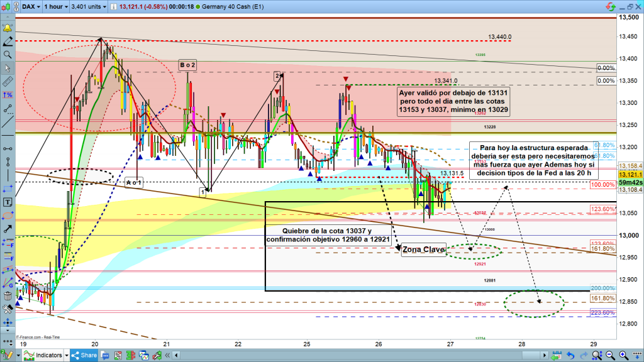Select the pencil drawing tool
Viewport: 644px width, 362px height.
[x=8, y=41]
